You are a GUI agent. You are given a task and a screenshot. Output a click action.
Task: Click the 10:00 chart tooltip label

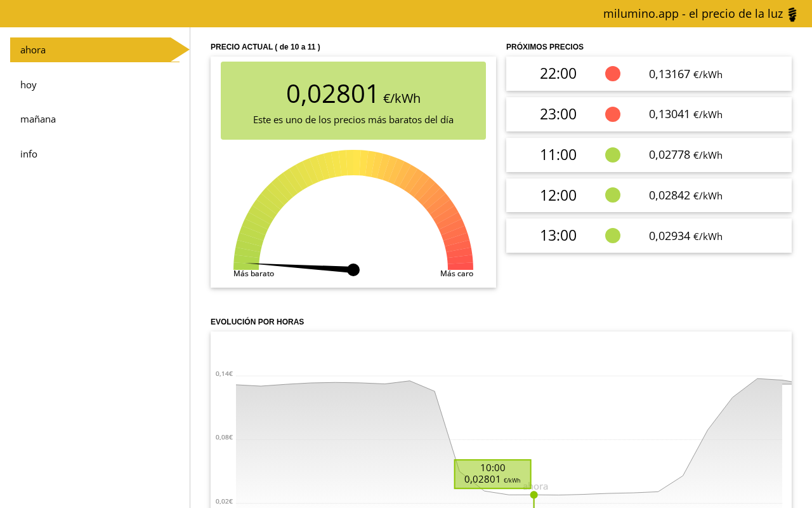(x=492, y=474)
